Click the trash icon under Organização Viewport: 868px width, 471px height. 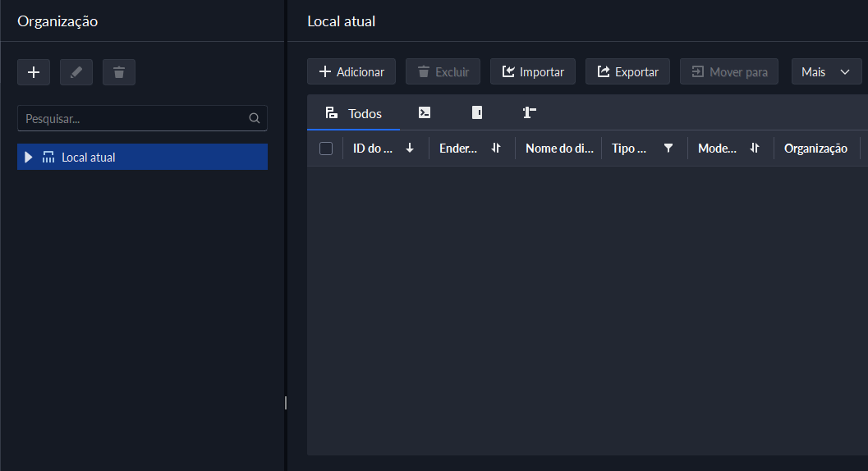119,72
